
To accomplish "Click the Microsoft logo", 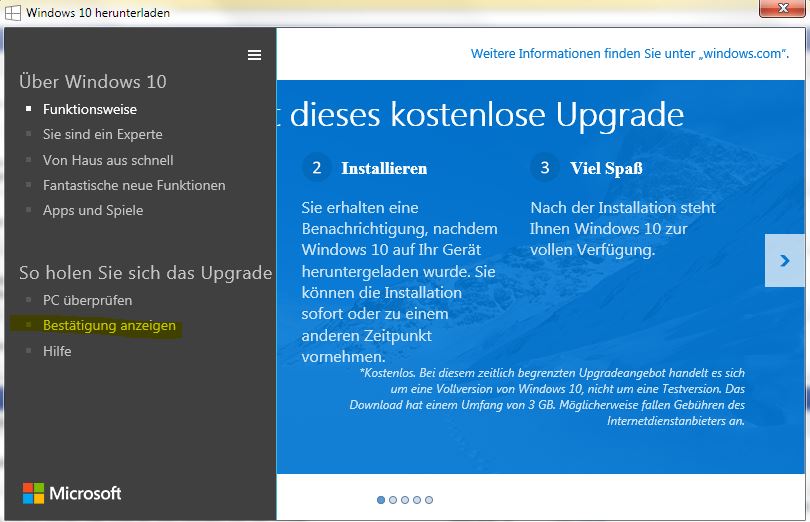I will coord(72,494).
